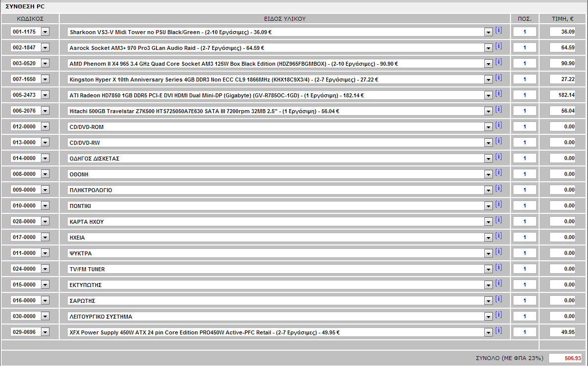588x366 pixels.
Task: Open the ΛΕΙΤΟΥΡΓΙΚΟ ΣΥΣΤΗΜΑ product dropdown
Action: (x=488, y=317)
